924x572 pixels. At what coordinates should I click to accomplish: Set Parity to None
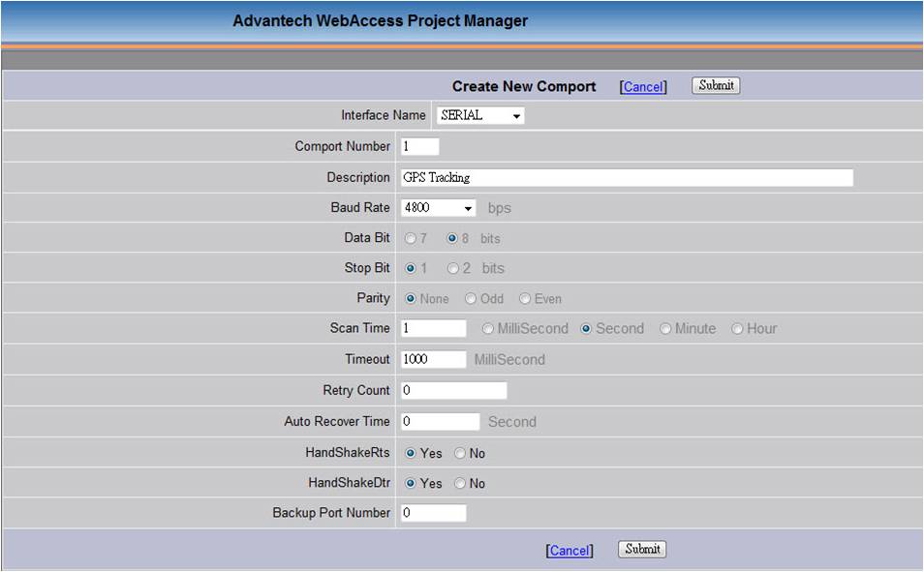point(410,299)
